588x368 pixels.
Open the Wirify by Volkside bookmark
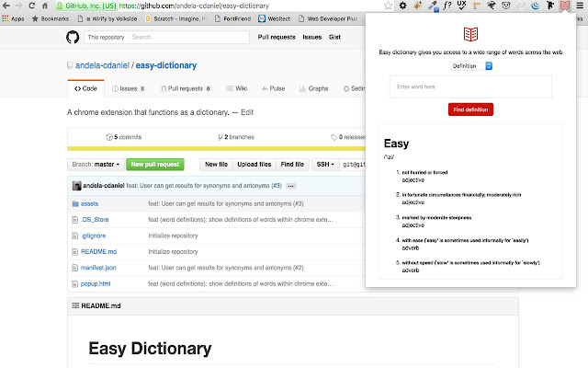[107, 18]
